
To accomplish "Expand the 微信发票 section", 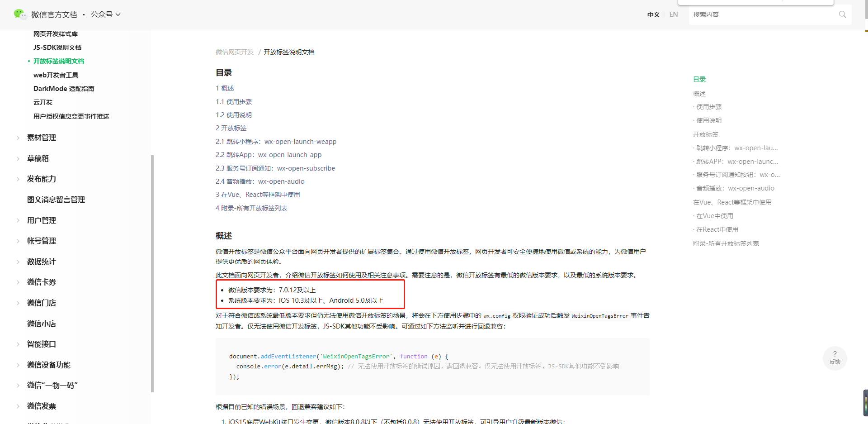I will pyautogui.click(x=41, y=406).
